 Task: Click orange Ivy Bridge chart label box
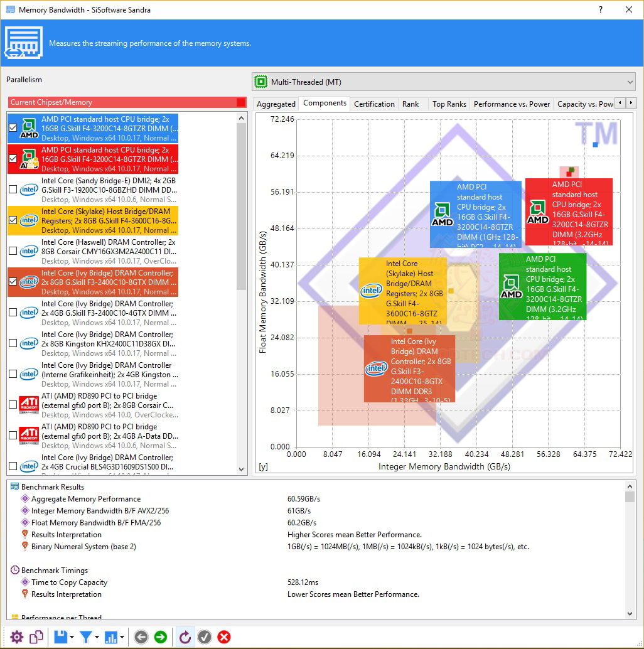tap(409, 368)
